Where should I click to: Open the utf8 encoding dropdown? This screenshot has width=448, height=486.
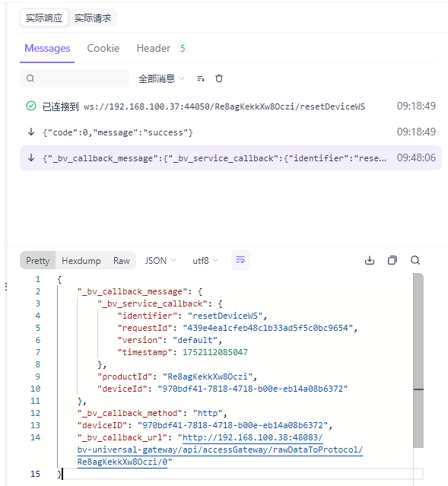coord(205,260)
